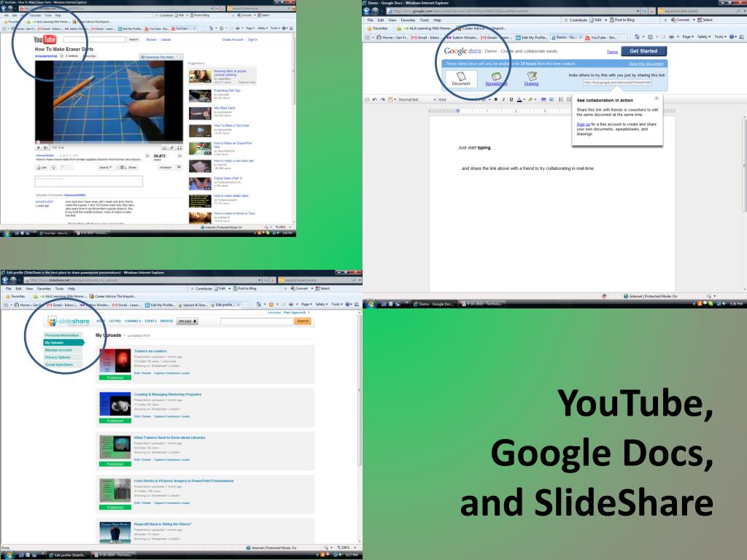Click the SlideShare search input
The width and height of the screenshot is (747, 560).
[x=257, y=322]
